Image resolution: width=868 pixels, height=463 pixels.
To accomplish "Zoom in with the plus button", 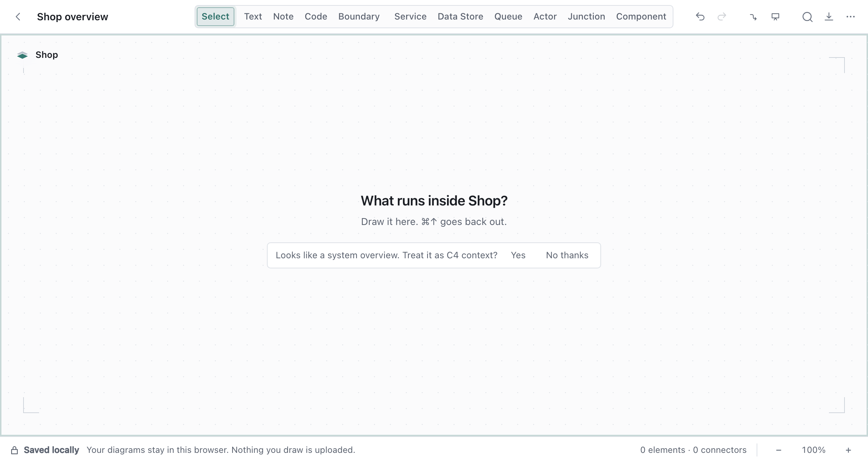I will point(848,450).
